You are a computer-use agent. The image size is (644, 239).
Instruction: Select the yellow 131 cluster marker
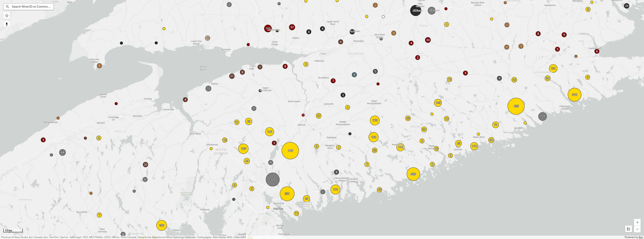tap(553, 69)
